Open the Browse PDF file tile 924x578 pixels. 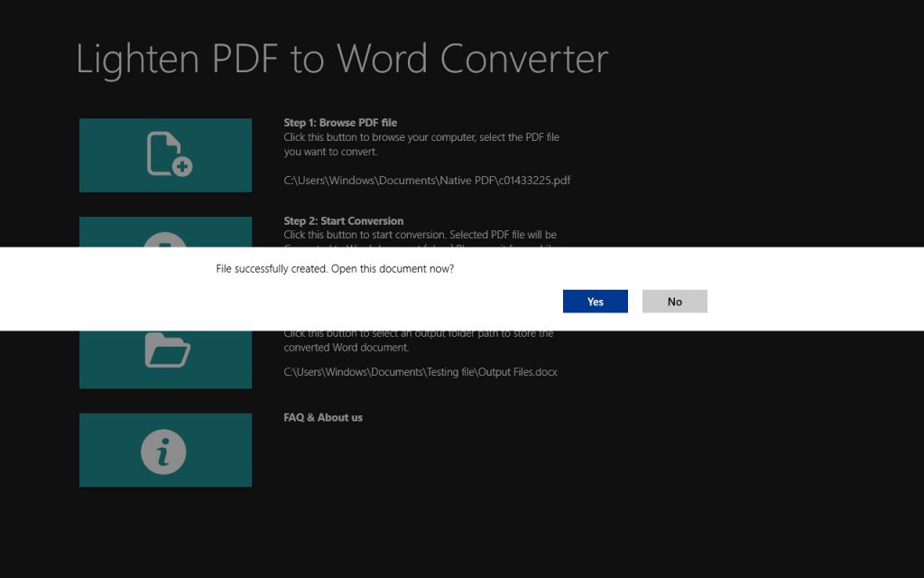[x=166, y=155]
